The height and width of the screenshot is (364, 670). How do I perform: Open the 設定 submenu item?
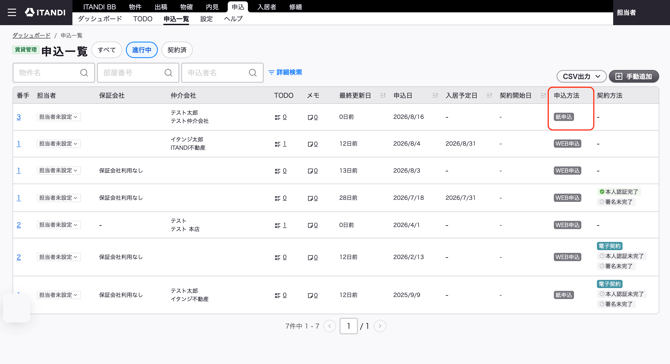click(206, 19)
